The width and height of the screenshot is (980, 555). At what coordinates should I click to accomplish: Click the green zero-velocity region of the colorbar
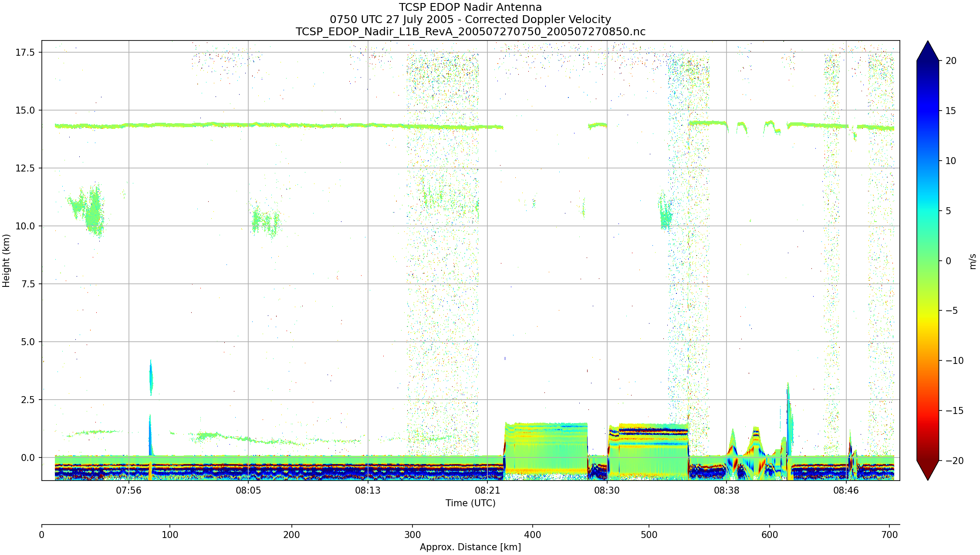[928, 261]
